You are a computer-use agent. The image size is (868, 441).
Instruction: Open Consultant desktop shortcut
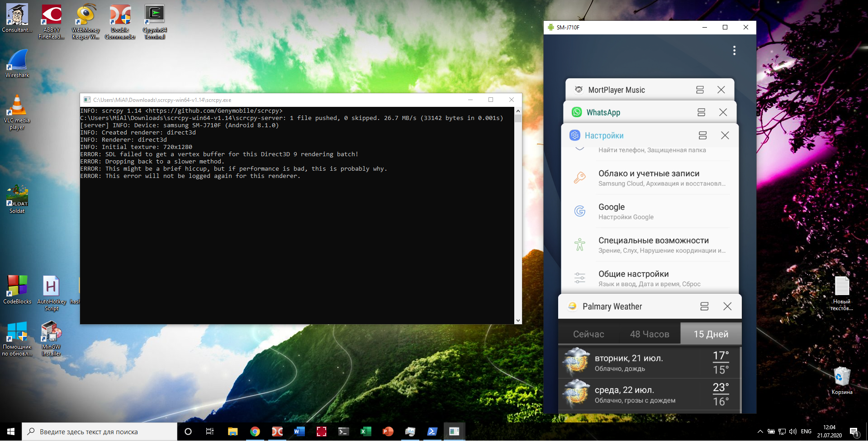[17, 18]
